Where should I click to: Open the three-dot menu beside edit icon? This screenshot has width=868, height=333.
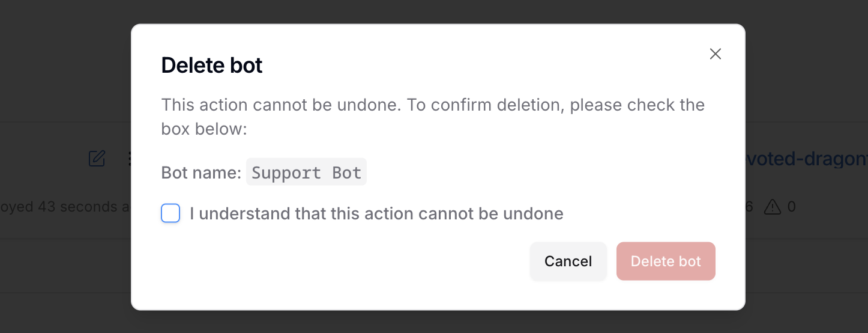click(x=129, y=159)
